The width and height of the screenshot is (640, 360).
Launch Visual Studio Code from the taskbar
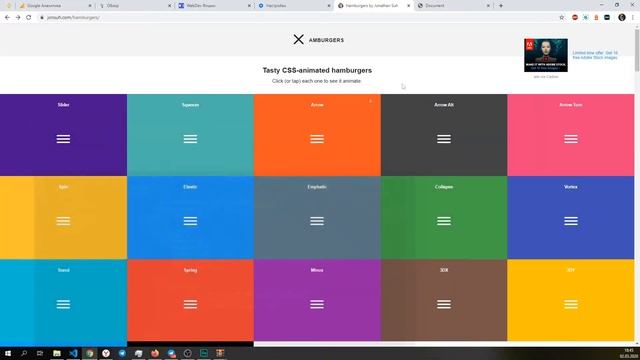click(x=73, y=353)
